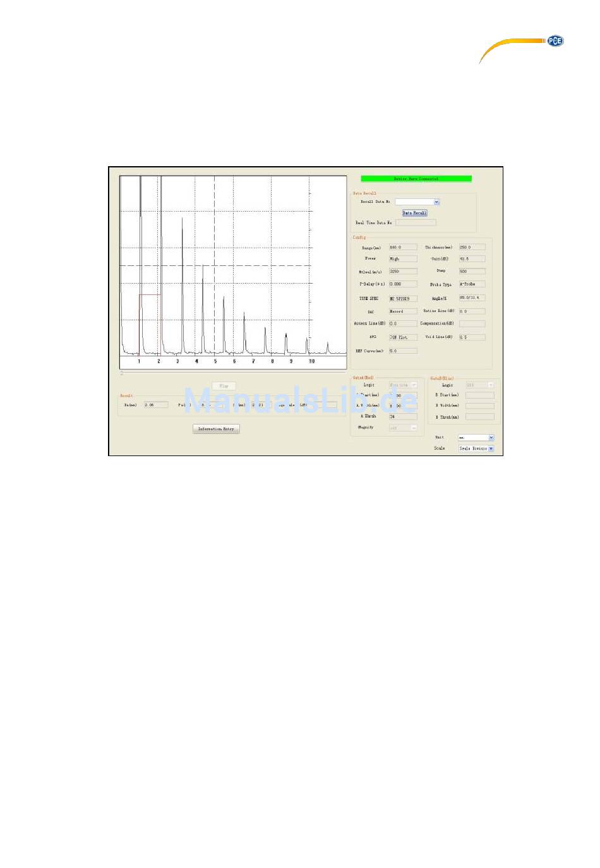This screenshot has width=600, height=868.
Task: Open the Scale dropdown
Action: click(x=476, y=449)
